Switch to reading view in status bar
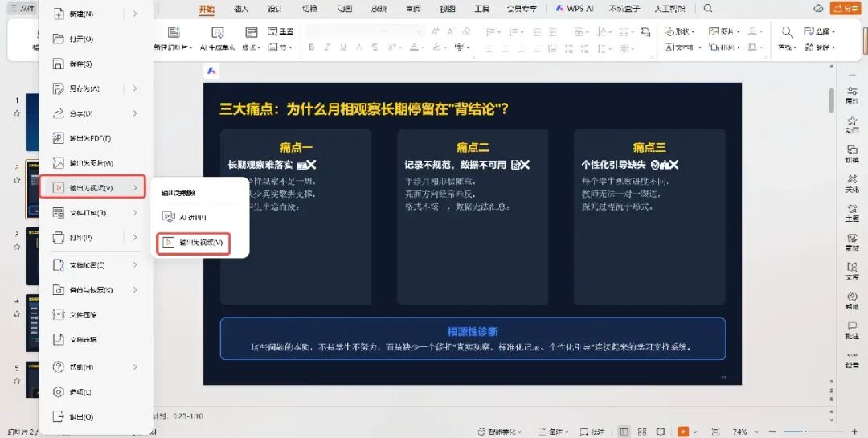This screenshot has width=868, height=438. pyautogui.click(x=661, y=432)
